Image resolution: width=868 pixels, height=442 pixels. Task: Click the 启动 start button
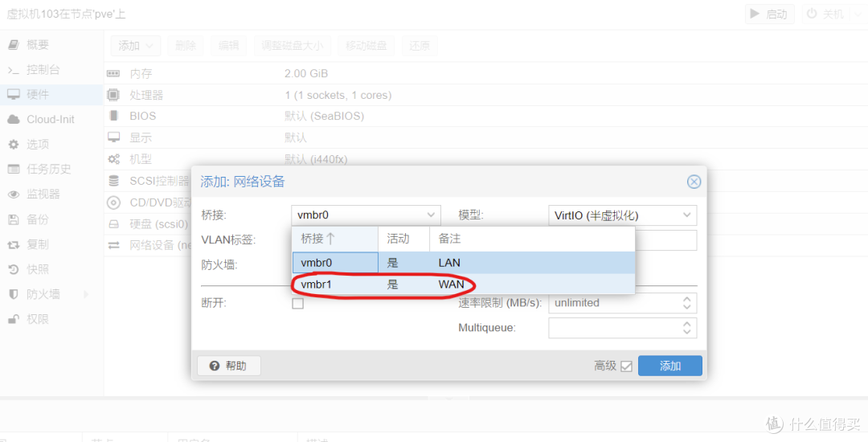click(769, 14)
